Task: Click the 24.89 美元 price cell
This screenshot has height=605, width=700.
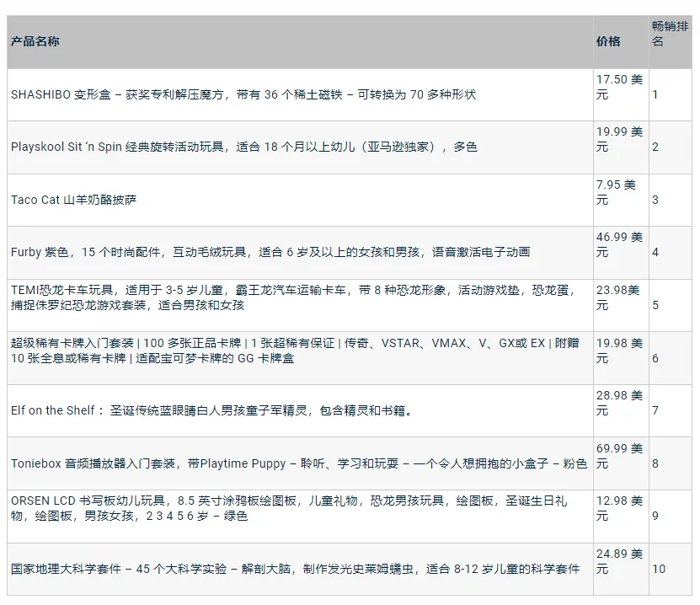Action: (621, 569)
